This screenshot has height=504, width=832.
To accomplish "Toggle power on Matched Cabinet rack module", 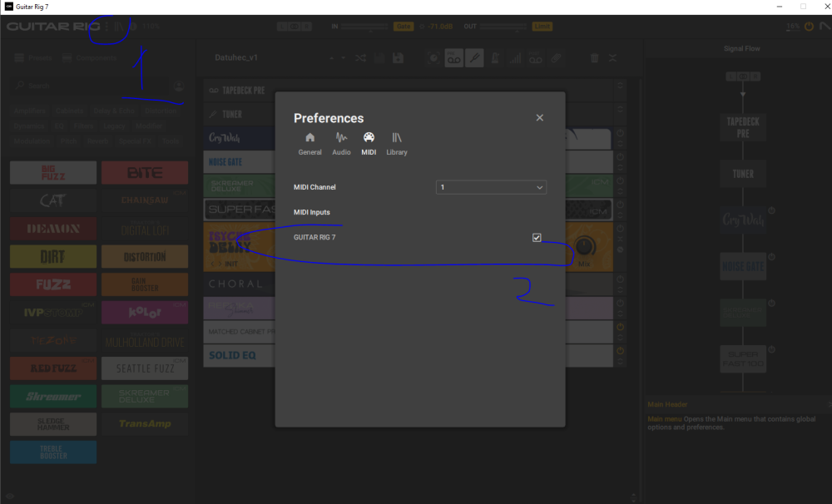I will (620, 327).
